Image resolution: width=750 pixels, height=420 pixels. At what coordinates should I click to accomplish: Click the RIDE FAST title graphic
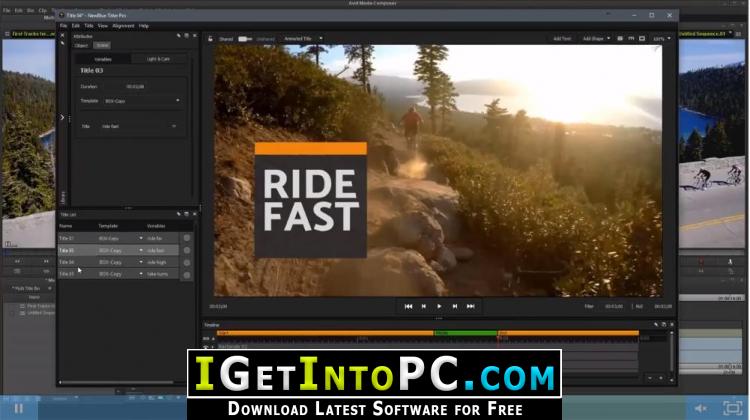[x=310, y=200]
